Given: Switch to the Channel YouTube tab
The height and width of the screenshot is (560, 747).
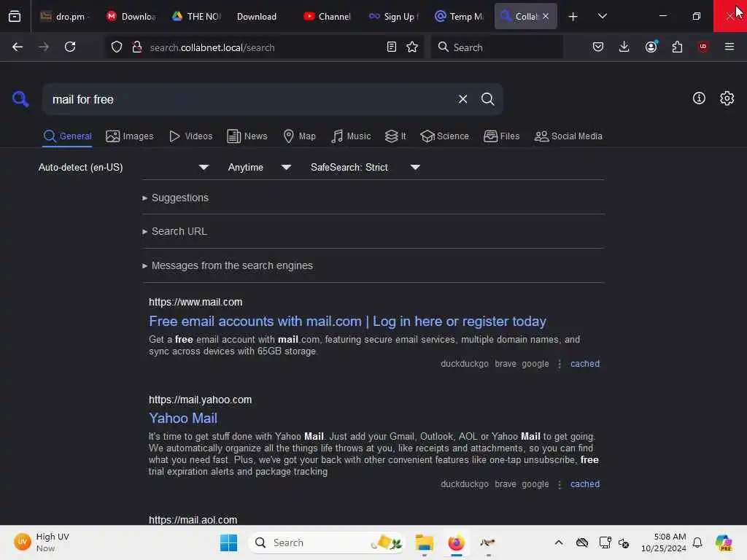Looking at the screenshot, I should coord(328,16).
